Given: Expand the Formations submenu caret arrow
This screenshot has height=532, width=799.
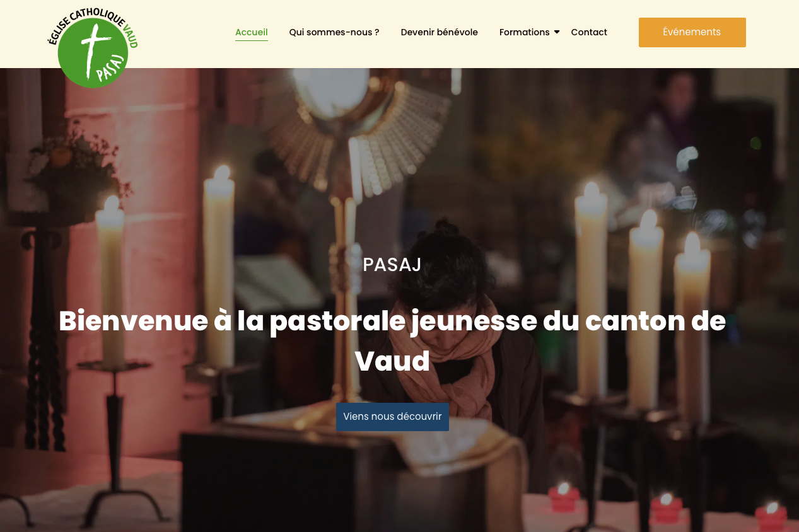Looking at the screenshot, I should (557, 32).
